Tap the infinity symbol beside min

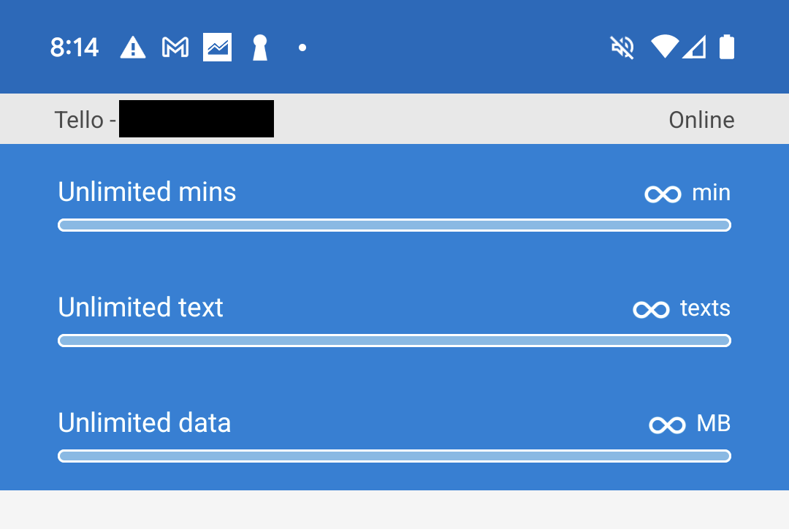(x=663, y=194)
